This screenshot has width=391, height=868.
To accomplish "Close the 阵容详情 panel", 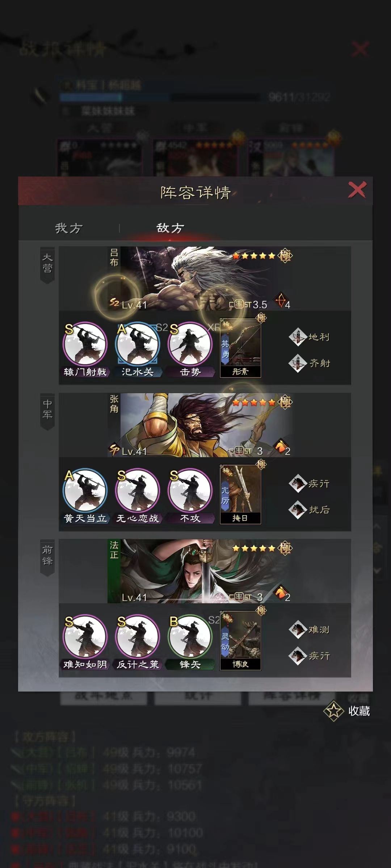I will (357, 190).
